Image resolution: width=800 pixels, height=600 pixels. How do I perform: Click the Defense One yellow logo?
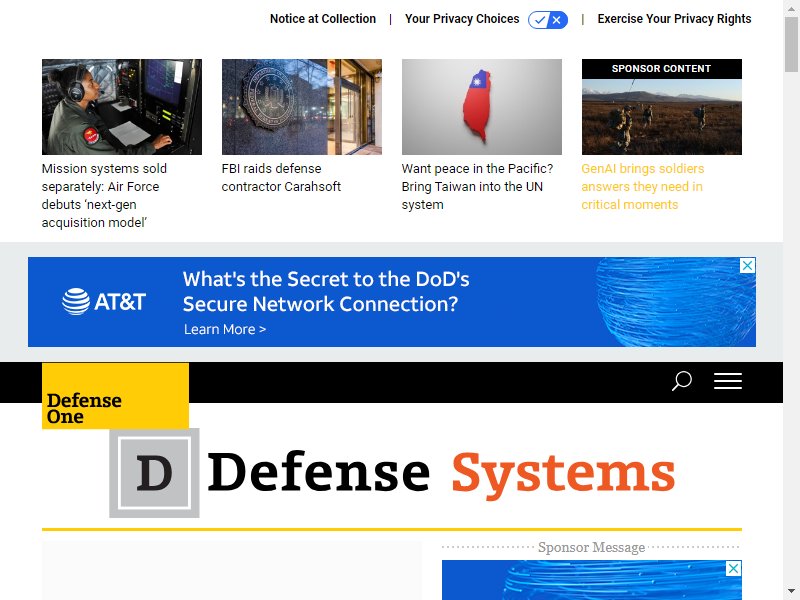point(115,396)
